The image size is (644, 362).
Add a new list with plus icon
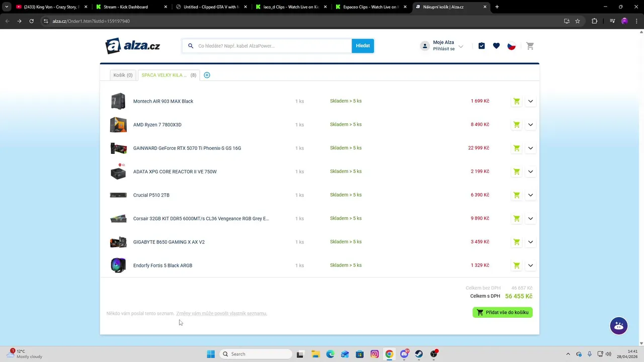(207, 75)
